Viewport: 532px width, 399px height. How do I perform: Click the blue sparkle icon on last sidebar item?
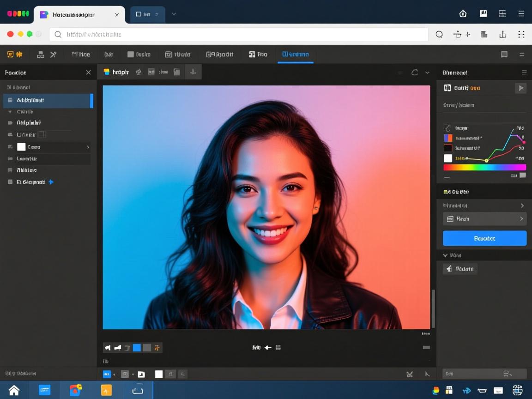click(x=51, y=182)
